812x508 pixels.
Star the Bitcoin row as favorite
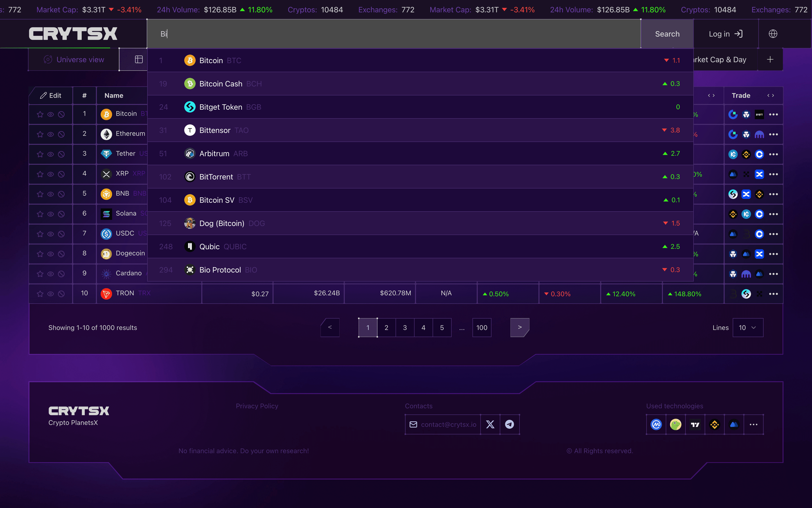40,114
